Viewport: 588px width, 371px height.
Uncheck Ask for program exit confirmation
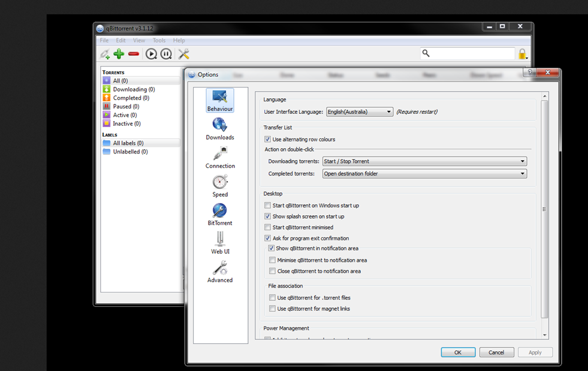click(267, 238)
